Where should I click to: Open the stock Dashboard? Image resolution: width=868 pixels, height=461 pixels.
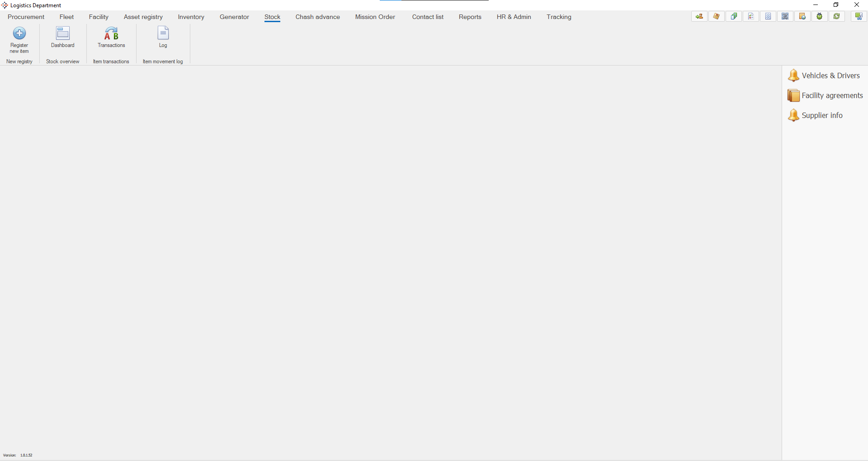coord(63,34)
